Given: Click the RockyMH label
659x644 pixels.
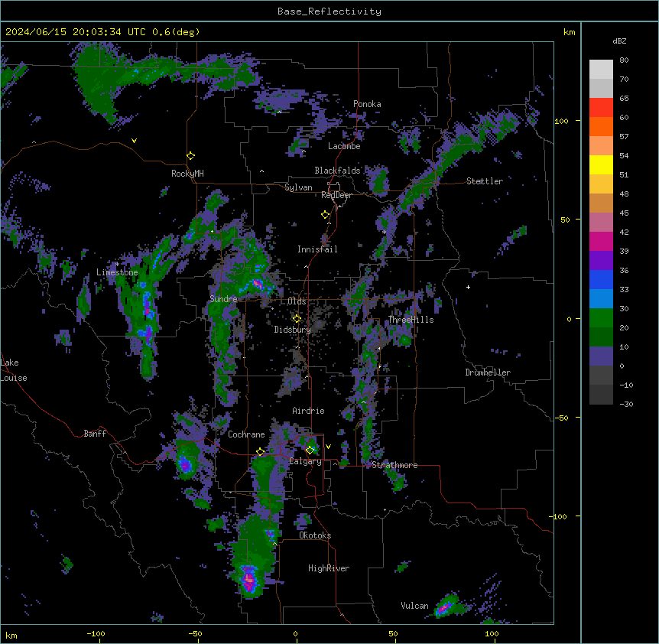Looking at the screenshot, I should pos(187,173).
